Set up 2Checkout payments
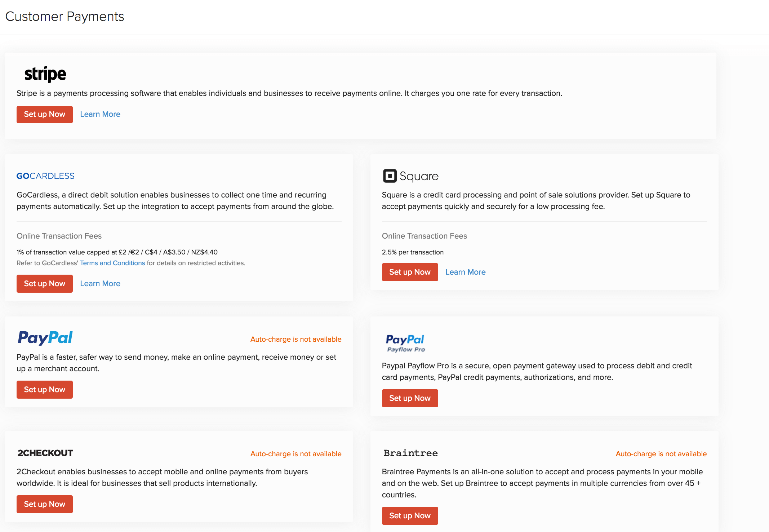 [x=44, y=504]
